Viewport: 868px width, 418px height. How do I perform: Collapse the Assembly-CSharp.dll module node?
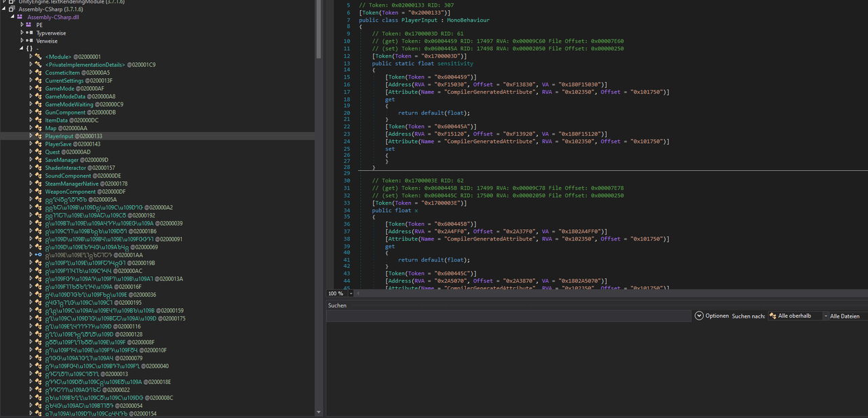tap(14, 17)
